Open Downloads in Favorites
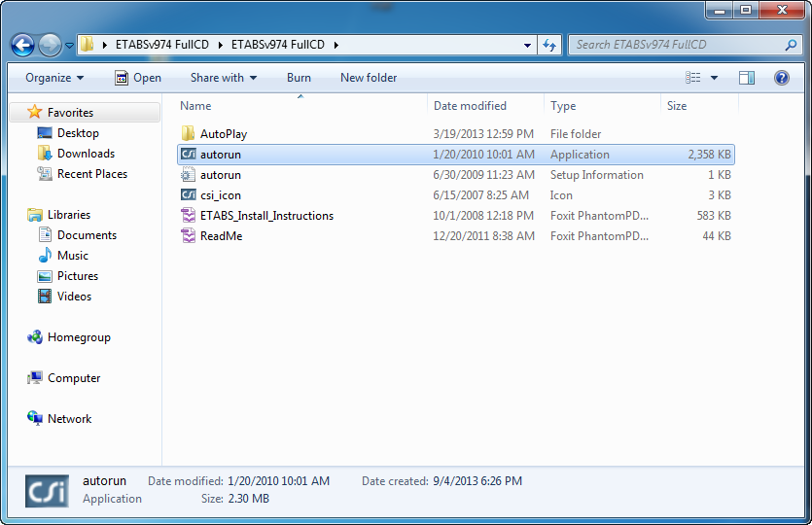The height and width of the screenshot is (525, 812). [86, 154]
